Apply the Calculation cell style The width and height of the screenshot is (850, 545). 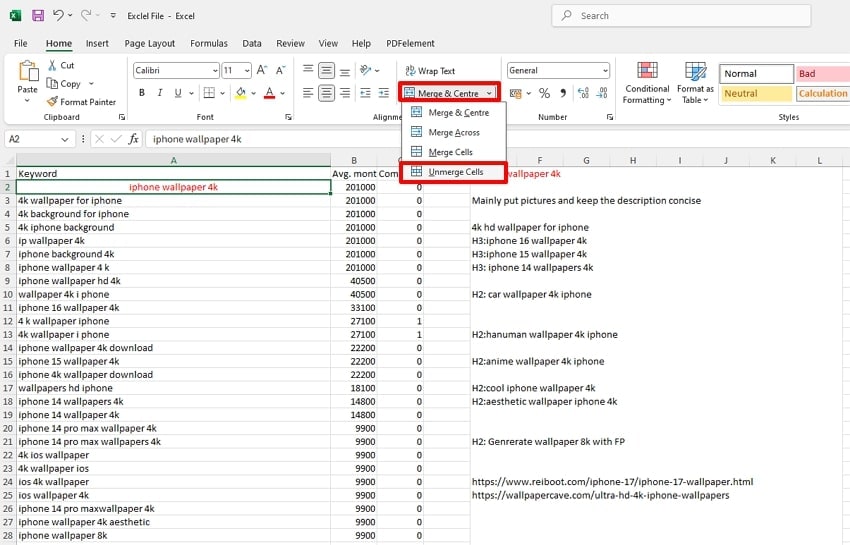823,93
